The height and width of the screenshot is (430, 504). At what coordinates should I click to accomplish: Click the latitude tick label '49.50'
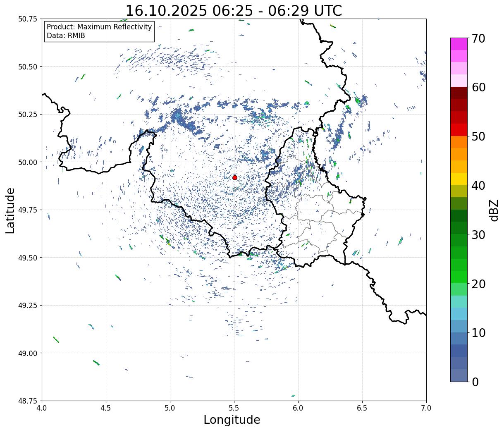(28, 258)
